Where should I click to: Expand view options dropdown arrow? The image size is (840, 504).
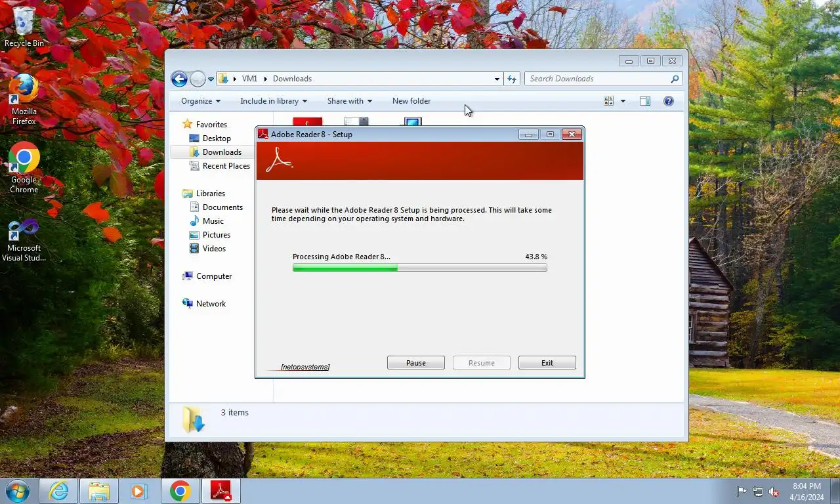click(623, 101)
